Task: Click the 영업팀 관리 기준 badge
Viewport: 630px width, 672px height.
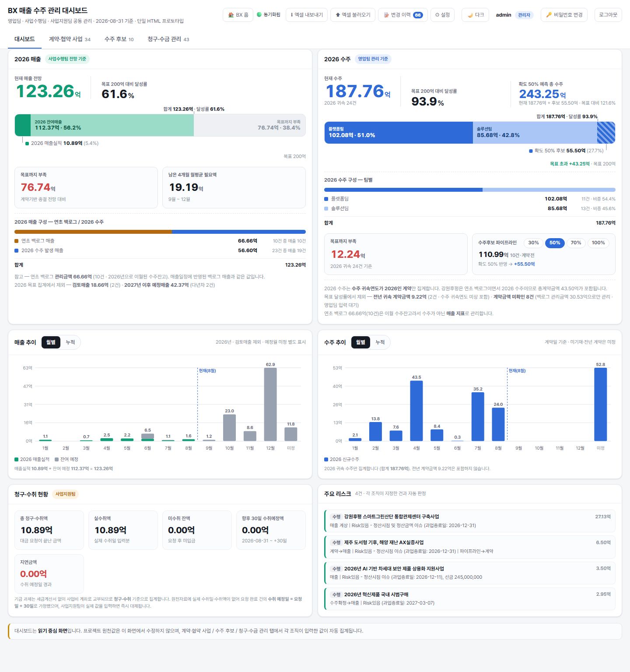Action: click(x=373, y=59)
